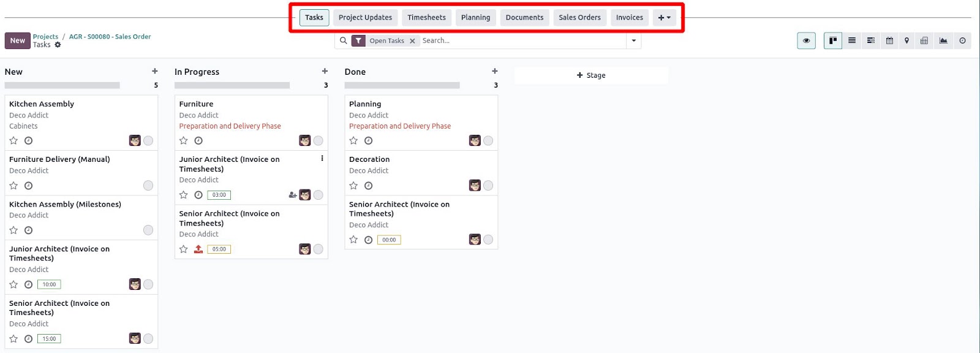Viewport: 980px width, 353px height.
Task: Click clock icon on Decoration card
Action: (368, 186)
